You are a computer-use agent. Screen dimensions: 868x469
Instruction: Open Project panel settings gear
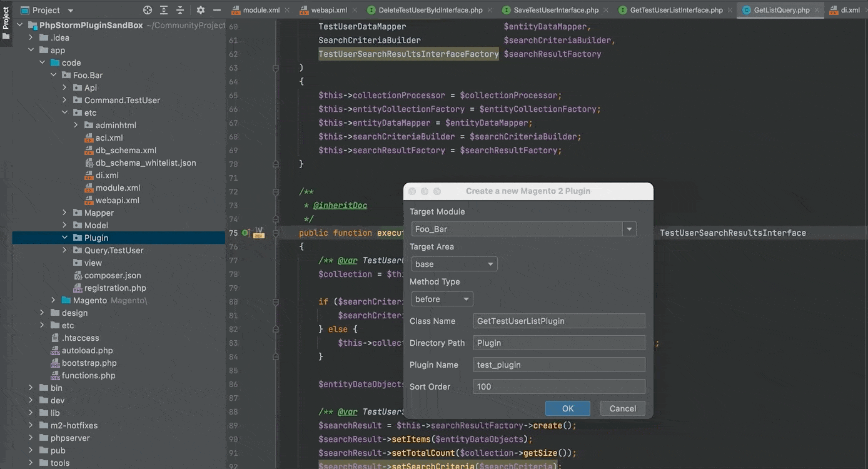click(201, 10)
